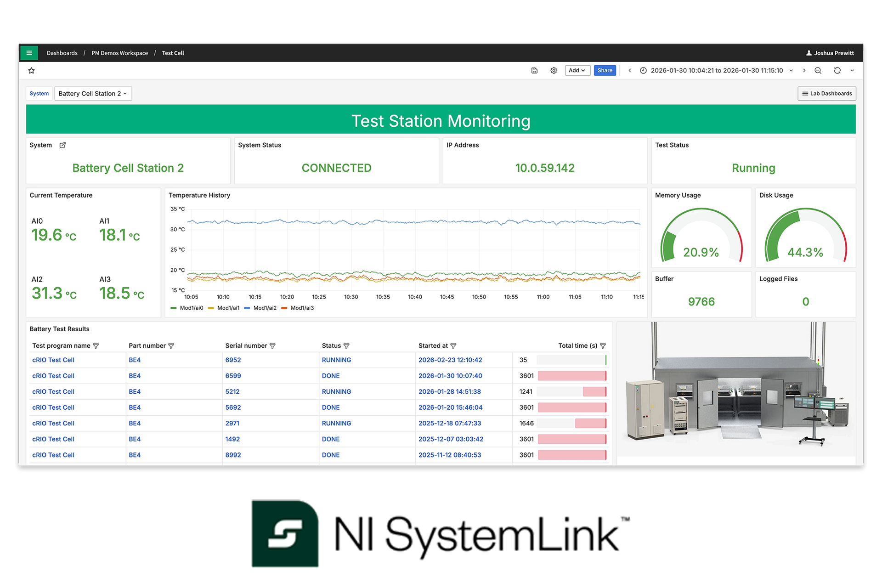
Task: Click the Running test status value
Action: pos(753,168)
